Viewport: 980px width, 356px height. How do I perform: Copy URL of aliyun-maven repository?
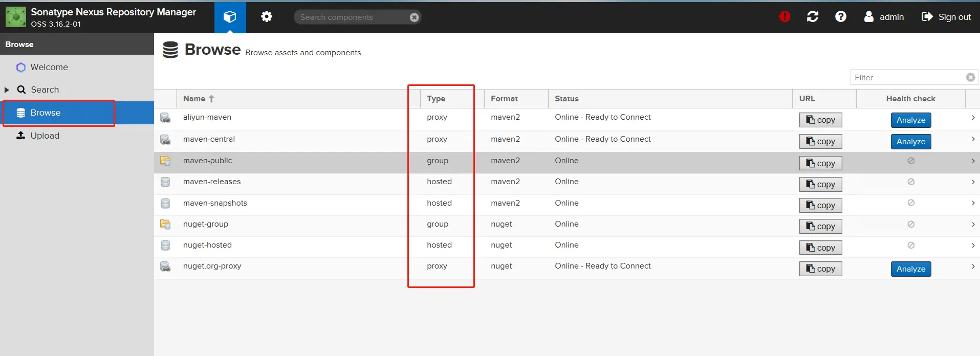pos(821,120)
